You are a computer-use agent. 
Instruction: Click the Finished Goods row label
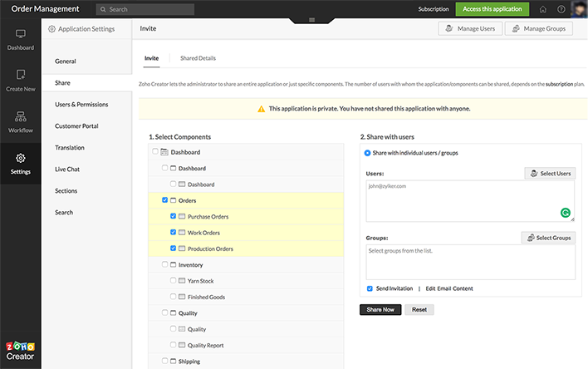coord(206,297)
